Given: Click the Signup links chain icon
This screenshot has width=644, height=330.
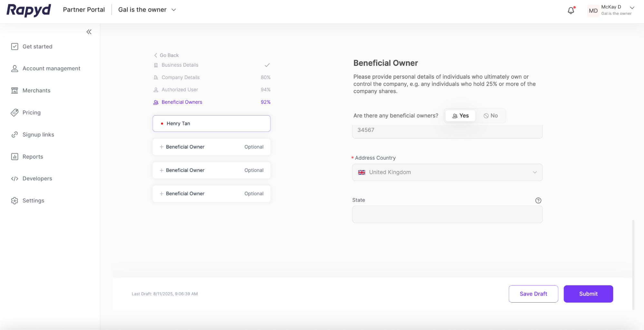Looking at the screenshot, I should coord(14,135).
